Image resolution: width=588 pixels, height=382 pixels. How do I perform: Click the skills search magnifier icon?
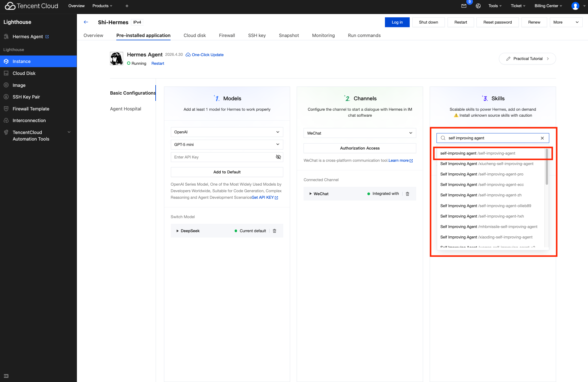[443, 138]
